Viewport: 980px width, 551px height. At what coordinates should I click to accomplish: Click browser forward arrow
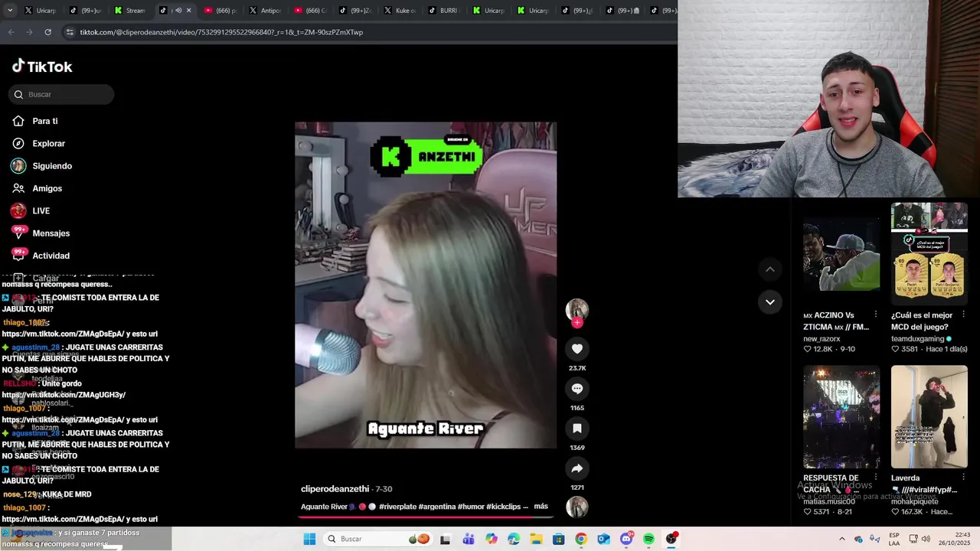pyautogui.click(x=29, y=32)
